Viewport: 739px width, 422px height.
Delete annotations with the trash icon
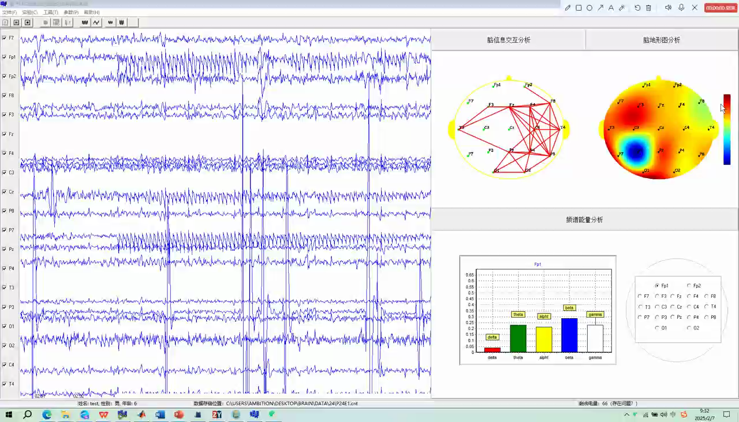[x=648, y=8]
